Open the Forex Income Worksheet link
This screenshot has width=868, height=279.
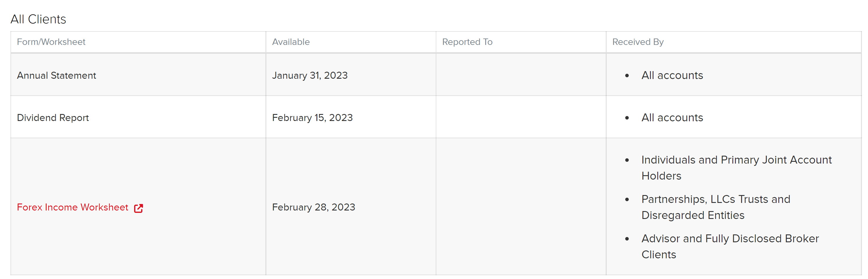72,207
